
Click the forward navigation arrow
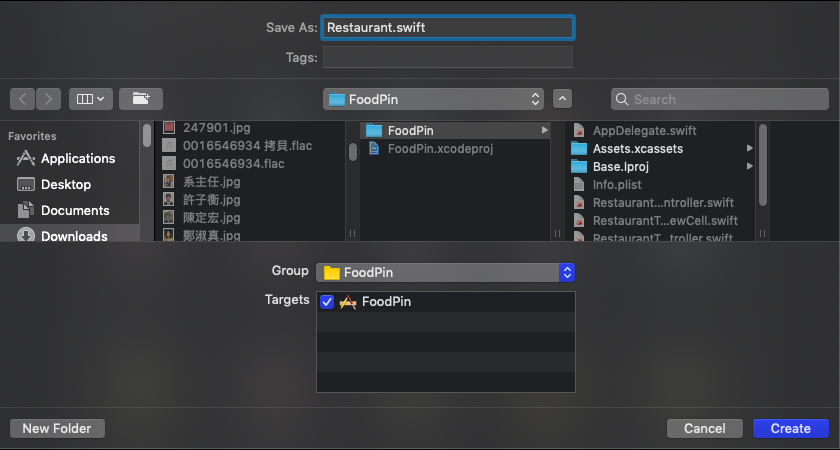[48, 99]
